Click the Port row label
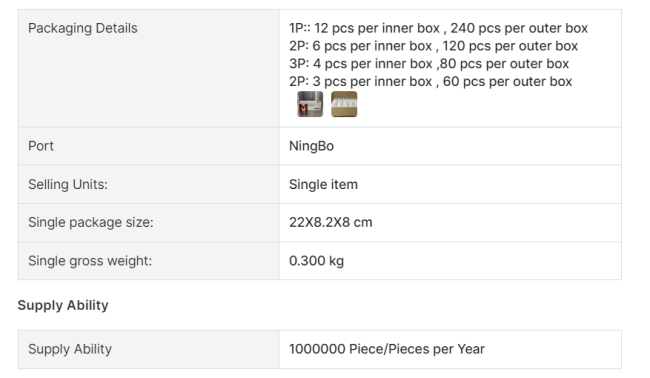The image size is (650, 378). 41,146
